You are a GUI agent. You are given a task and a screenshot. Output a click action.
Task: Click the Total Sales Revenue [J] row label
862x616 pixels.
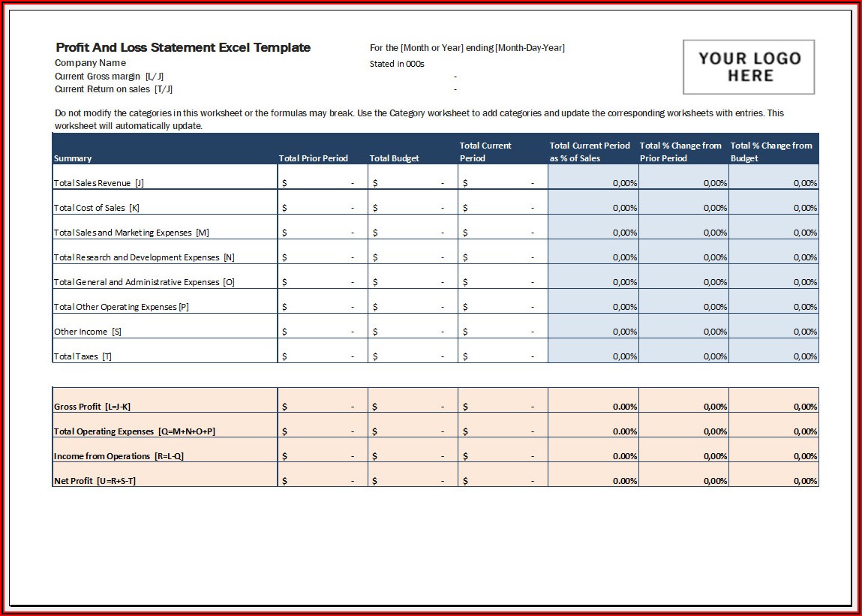pos(98,183)
